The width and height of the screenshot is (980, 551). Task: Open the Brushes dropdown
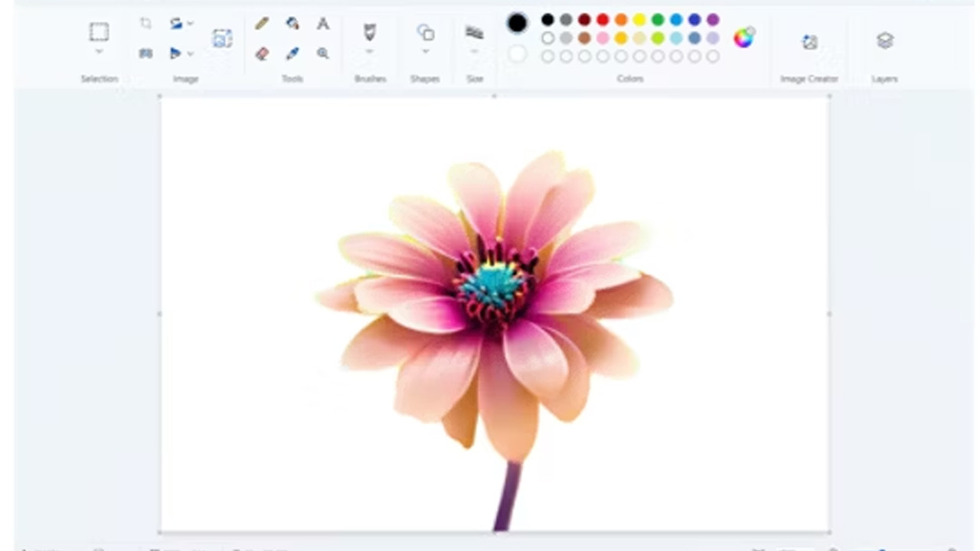[370, 52]
